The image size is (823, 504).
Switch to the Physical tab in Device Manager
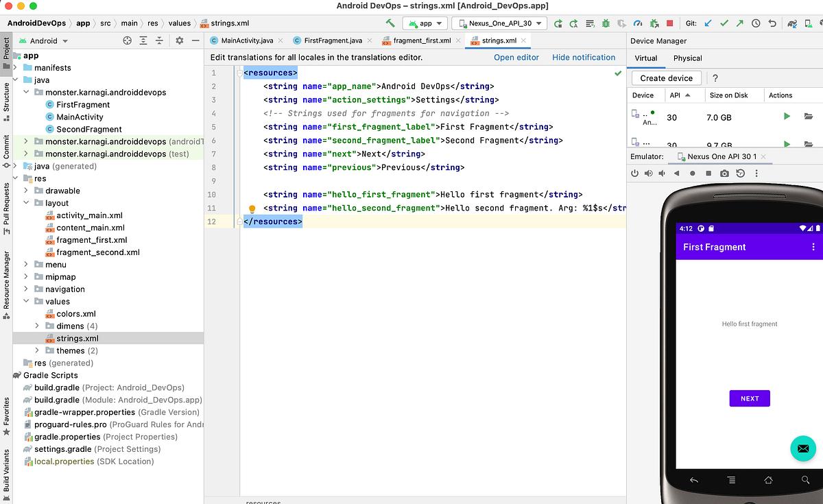687,58
